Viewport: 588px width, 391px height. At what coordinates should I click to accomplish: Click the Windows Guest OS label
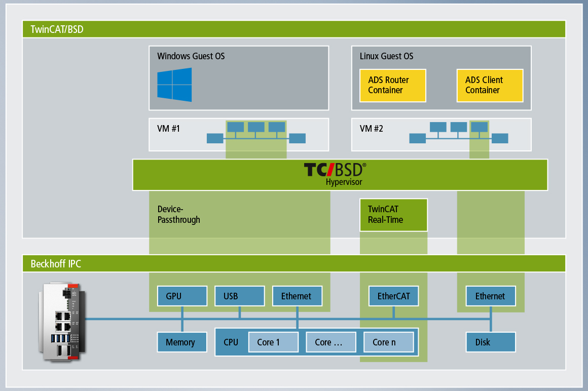(191, 56)
